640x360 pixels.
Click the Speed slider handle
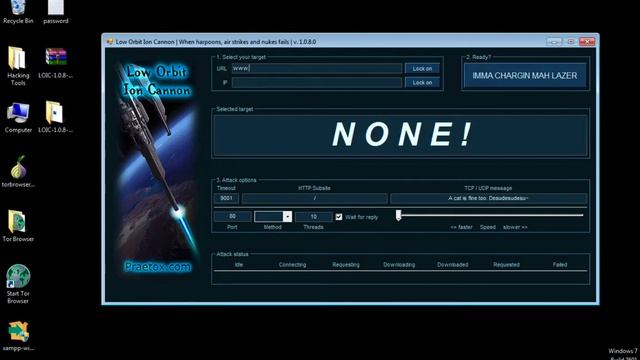coord(399,215)
